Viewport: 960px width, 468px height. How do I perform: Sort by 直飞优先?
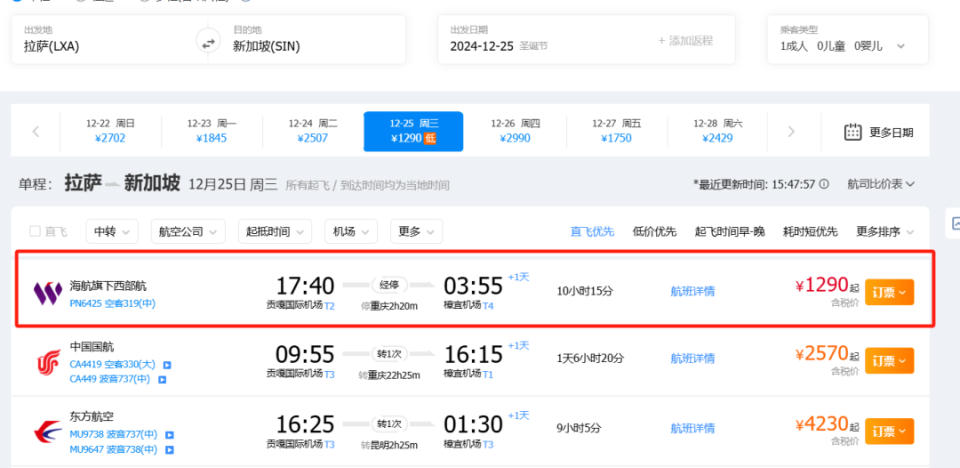[x=592, y=232]
